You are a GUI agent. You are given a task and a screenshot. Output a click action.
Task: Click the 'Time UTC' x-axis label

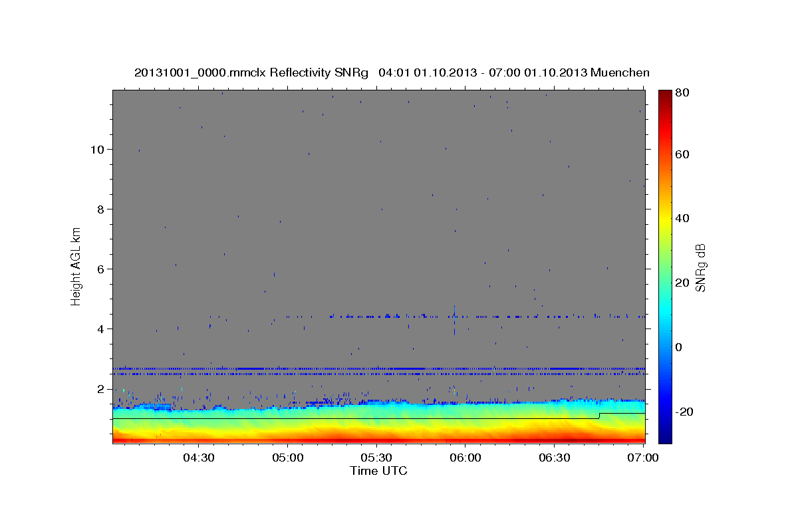point(378,471)
